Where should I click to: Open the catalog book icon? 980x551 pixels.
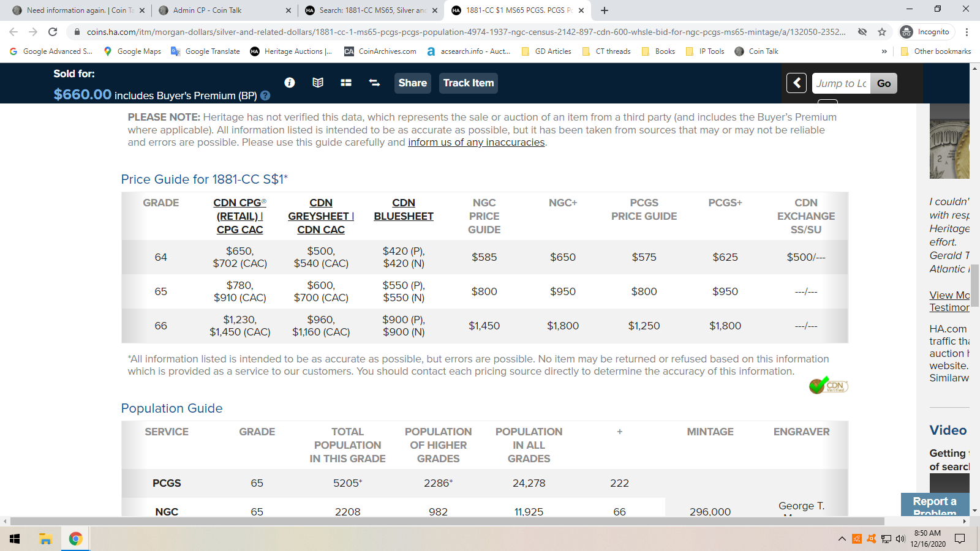point(318,83)
